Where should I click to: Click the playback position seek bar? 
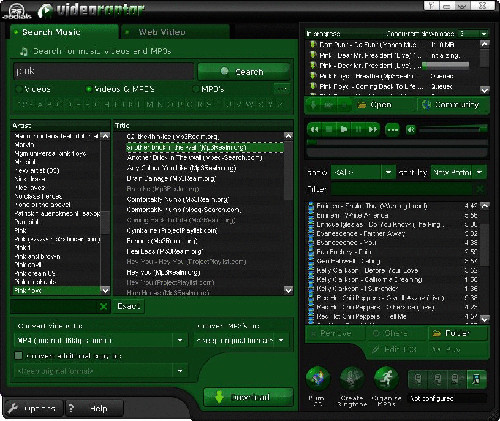(x=397, y=142)
